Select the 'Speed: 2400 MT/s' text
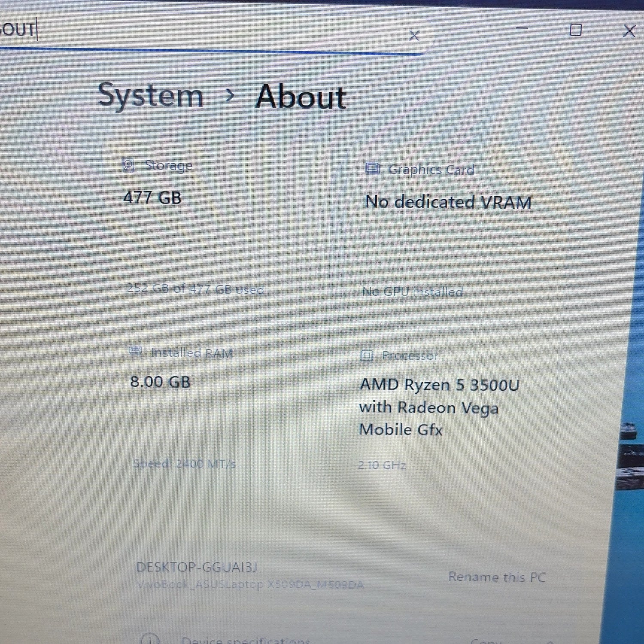 [185, 464]
